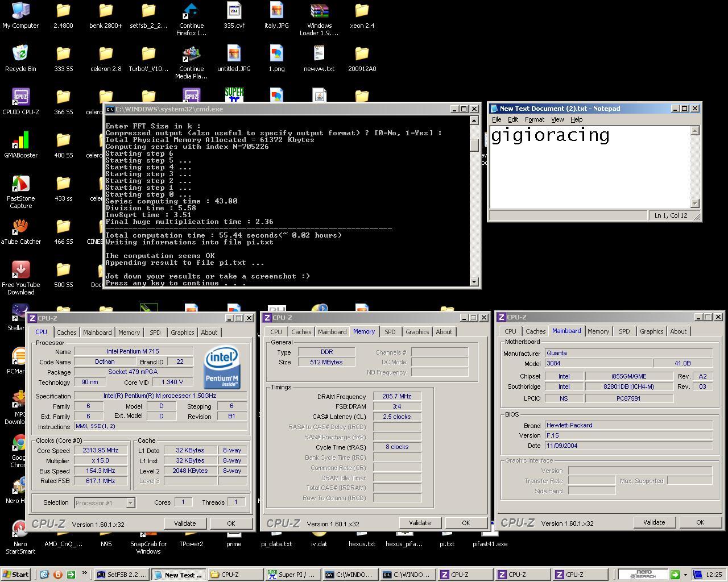Switch to Caches tab in left CPU-Z window
Image resolution: width=728 pixels, height=582 pixels.
[66, 332]
